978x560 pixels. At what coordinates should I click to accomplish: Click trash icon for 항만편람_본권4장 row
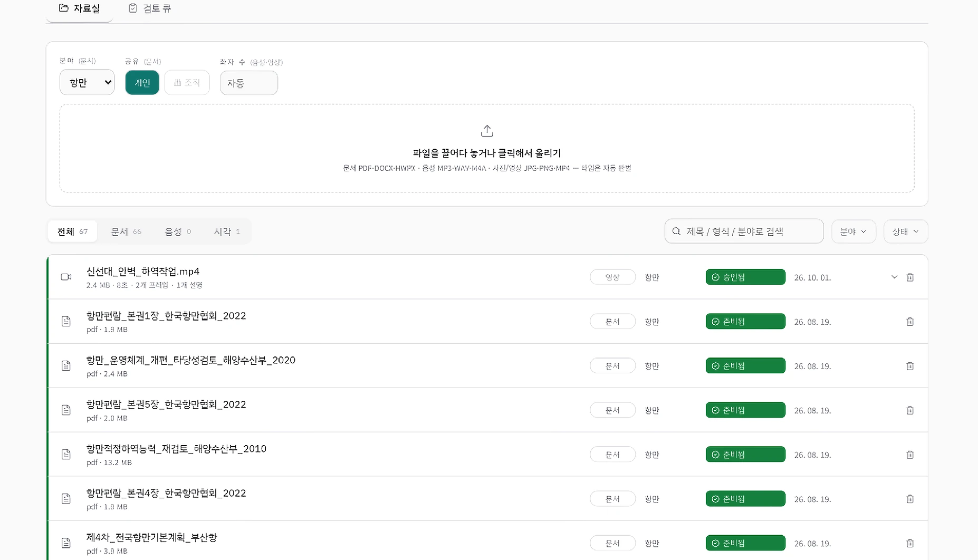click(x=910, y=499)
